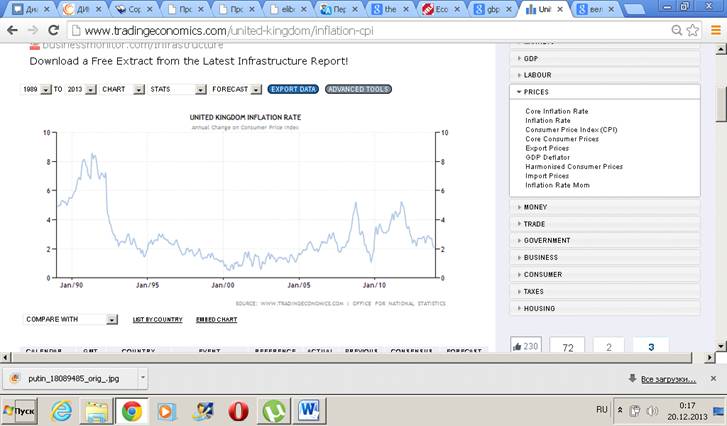The width and height of the screenshot is (727, 426).
Task: Open the COMPARE WITH dropdown
Action: pyautogui.click(x=71, y=319)
